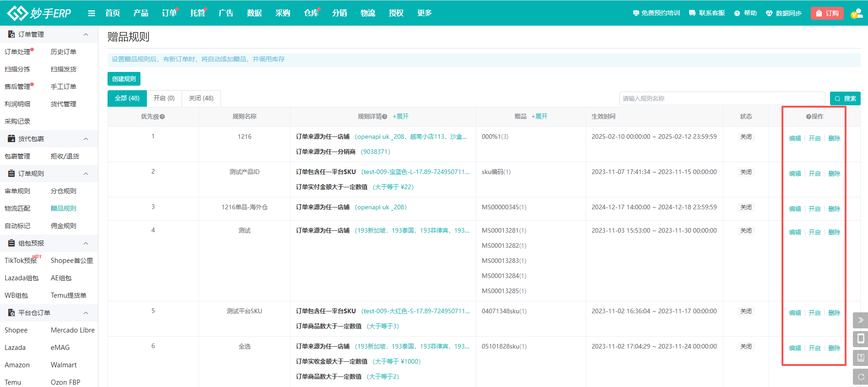Click the question mark icon beside 优先级
The height and width of the screenshot is (387, 868).
[162, 117]
